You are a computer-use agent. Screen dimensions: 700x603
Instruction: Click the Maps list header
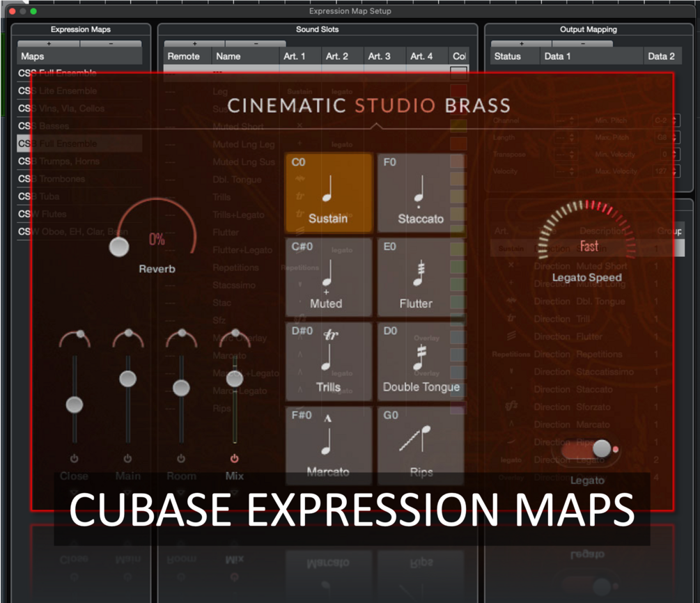(x=79, y=56)
